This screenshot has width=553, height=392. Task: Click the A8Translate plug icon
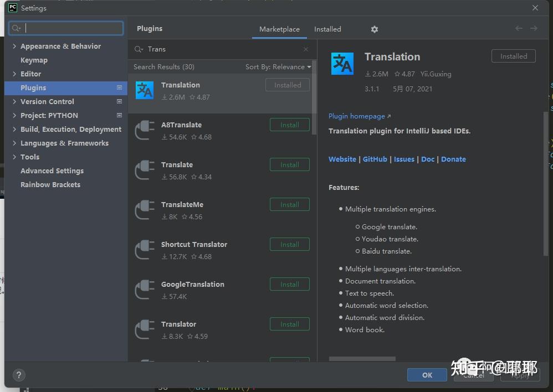point(145,130)
